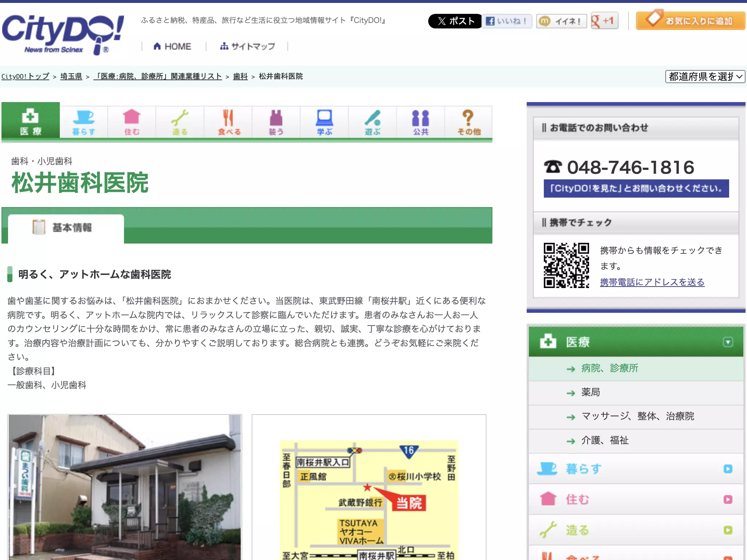747x560 pixels.
Task: Select the 遊ぶ icon category
Action: click(372, 122)
